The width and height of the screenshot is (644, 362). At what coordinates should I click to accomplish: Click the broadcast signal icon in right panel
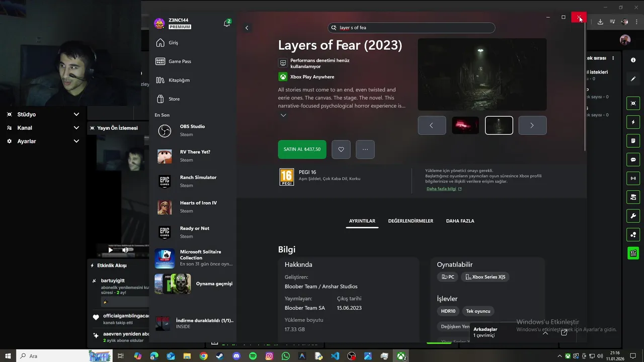pyautogui.click(x=633, y=178)
